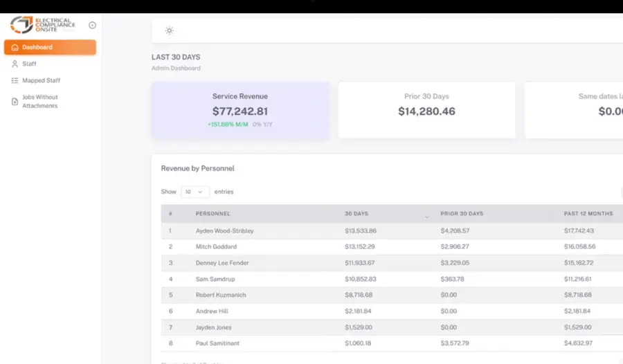Click Electrical Compliance Onsite logo
The height and width of the screenshot is (364, 623).
pyautogui.click(x=42, y=25)
